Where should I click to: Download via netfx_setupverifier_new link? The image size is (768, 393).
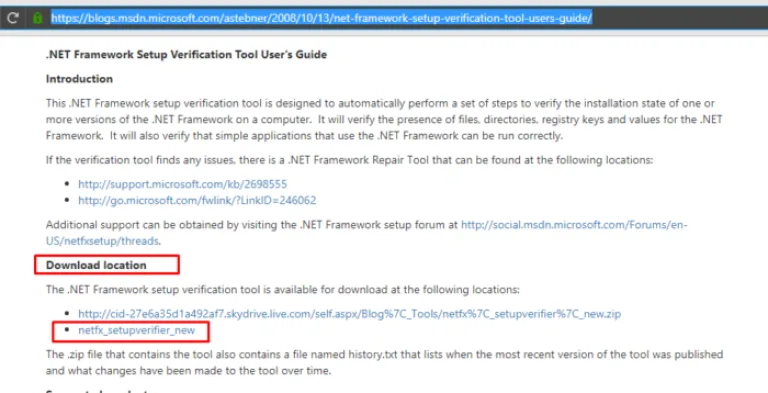(137, 330)
